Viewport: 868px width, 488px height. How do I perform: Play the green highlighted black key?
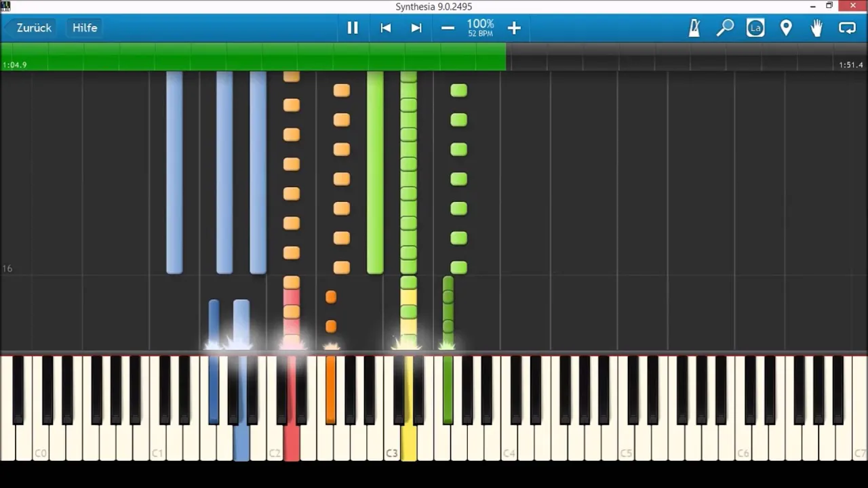click(448, 390)
